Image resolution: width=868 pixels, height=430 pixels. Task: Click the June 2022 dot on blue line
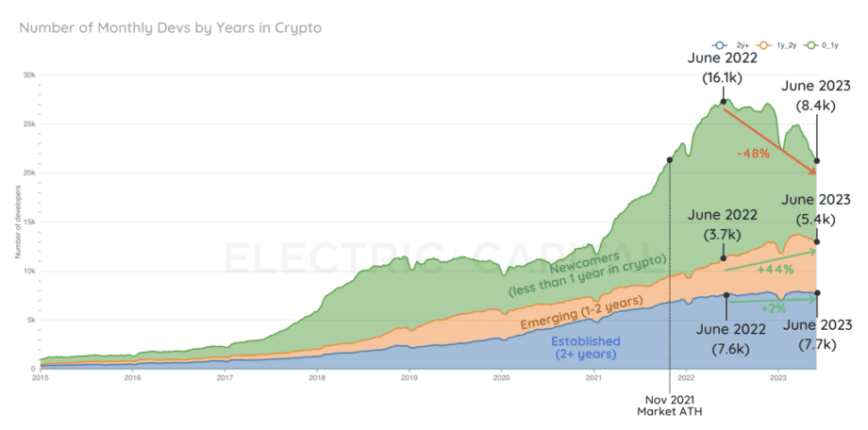(x=726, y=295)
